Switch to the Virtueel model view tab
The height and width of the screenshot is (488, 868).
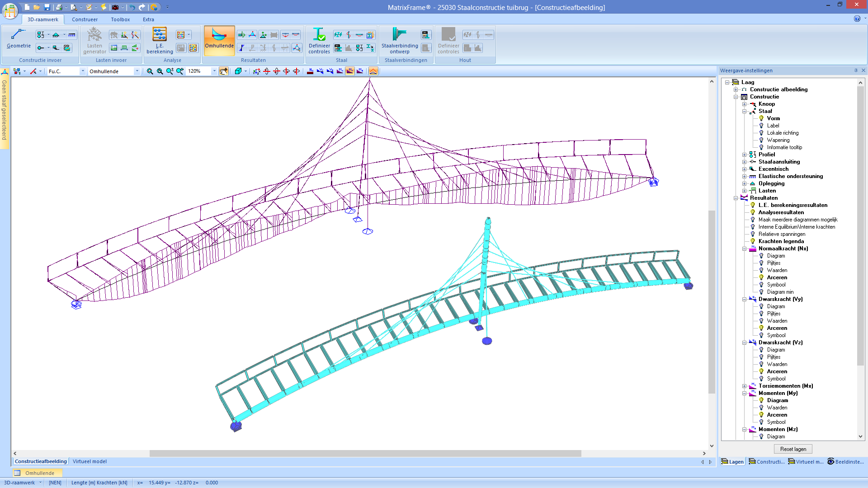(x=90, y=461)
